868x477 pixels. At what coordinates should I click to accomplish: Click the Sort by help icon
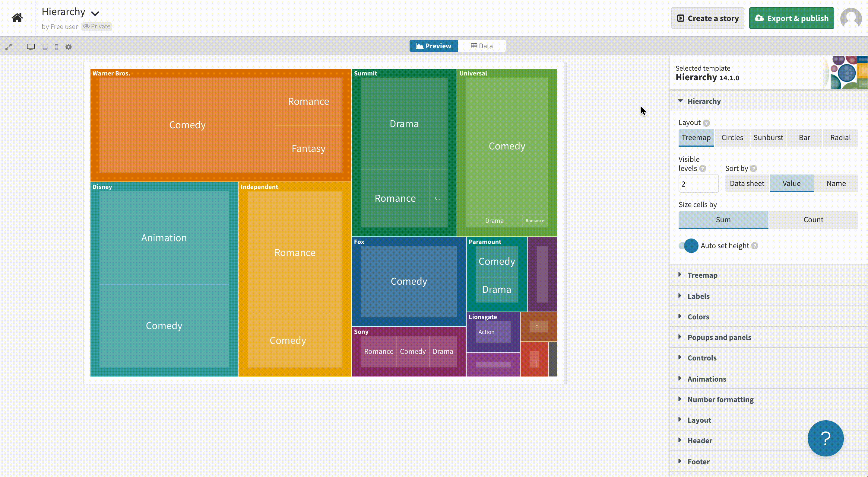pyautogui.click(x=754, y=169)
